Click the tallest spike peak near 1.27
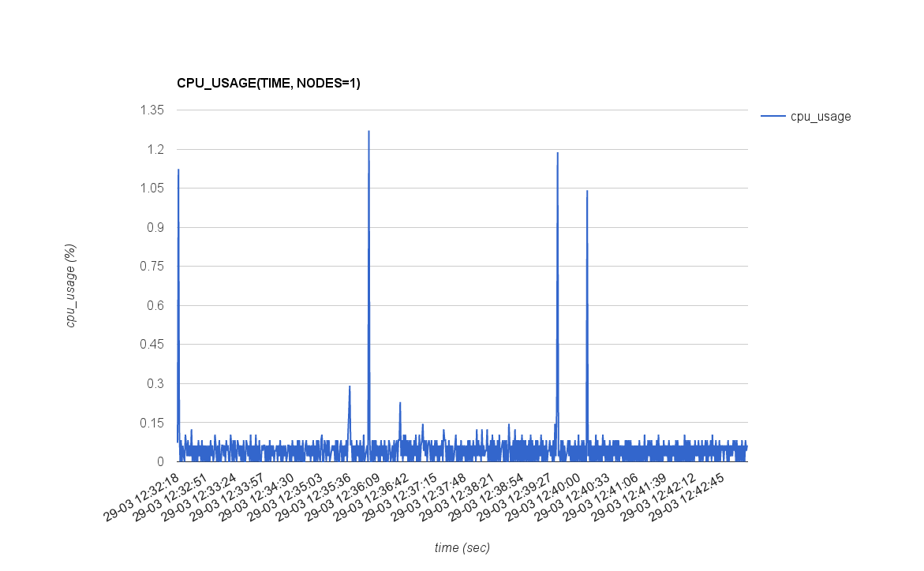Screen dimensions: 924x571 click(368, 132)
